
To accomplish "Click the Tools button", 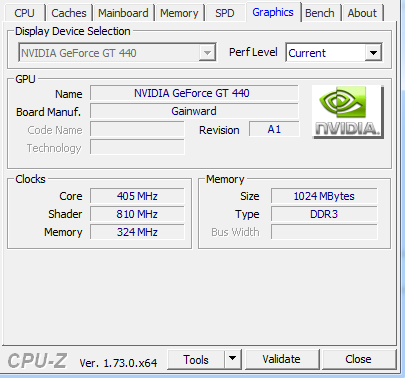I will click(x=196, y=359).
